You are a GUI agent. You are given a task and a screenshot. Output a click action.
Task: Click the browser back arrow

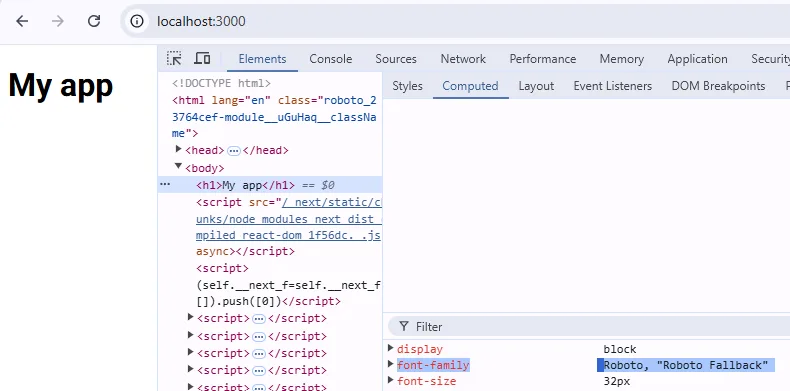coord(22,21)
